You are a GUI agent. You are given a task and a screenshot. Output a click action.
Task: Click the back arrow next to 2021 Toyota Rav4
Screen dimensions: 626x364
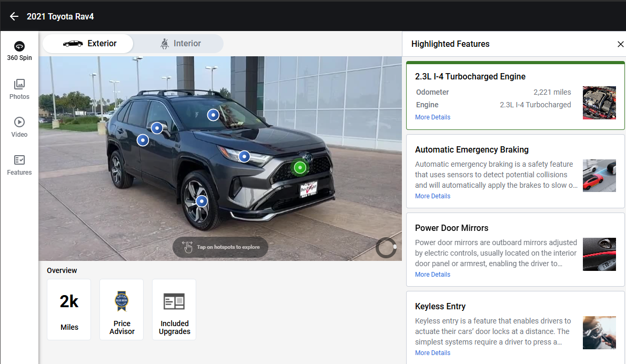pyautogui.click(x=14, y=16)
